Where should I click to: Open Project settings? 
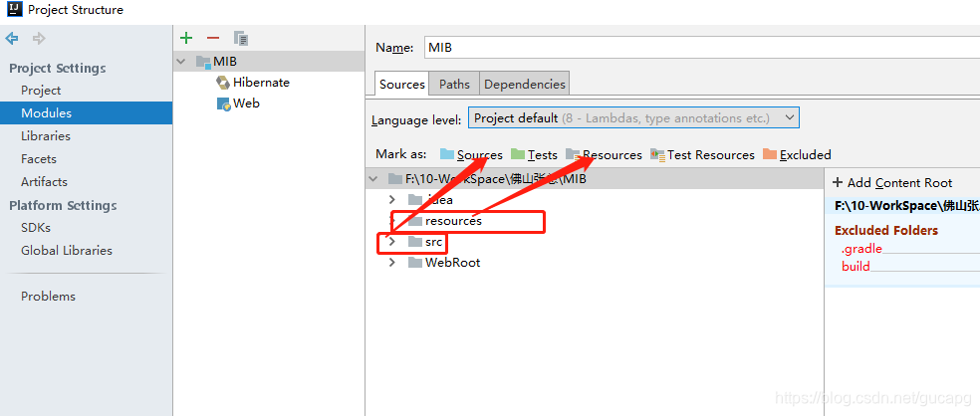[41, 91]
